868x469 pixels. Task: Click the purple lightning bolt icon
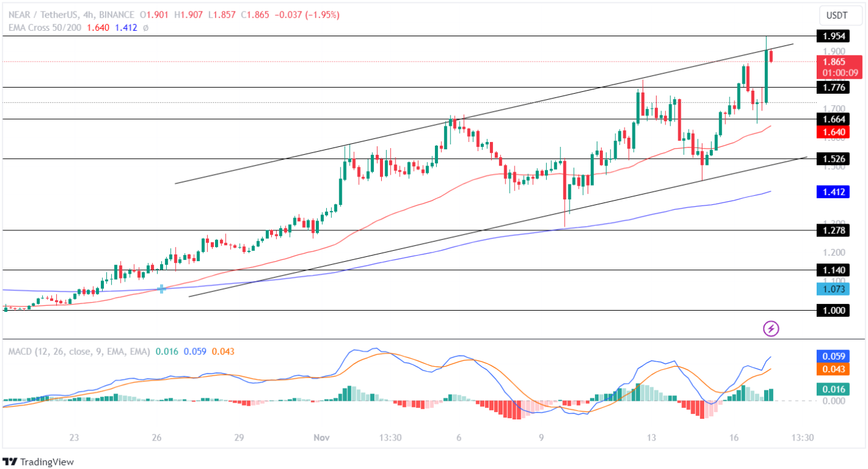pos(771,329)
